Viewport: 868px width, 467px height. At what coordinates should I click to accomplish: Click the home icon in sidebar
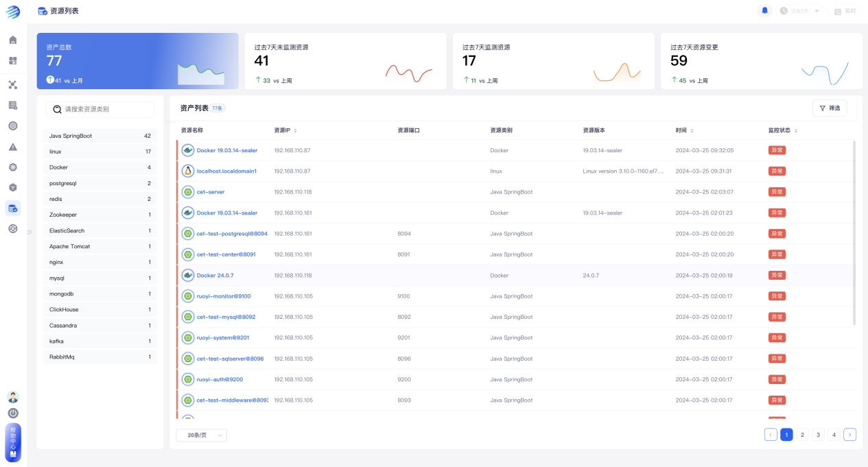click(x=12, y=40)
